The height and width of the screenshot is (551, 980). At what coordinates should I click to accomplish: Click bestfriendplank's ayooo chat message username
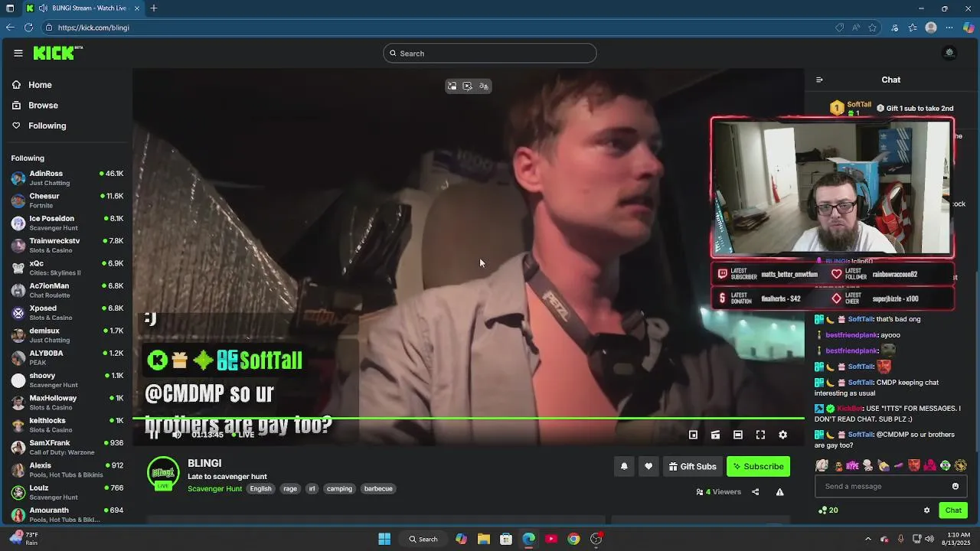(x=851, y=335)
